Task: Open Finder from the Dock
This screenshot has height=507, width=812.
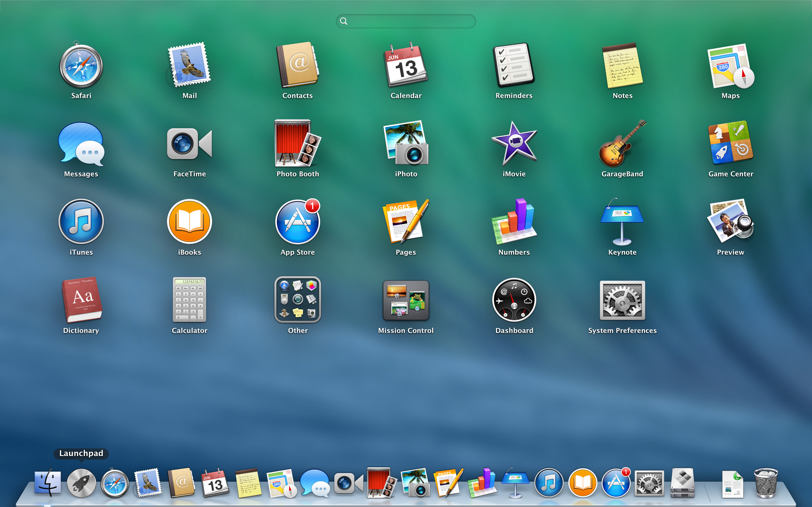Action: 48,483
